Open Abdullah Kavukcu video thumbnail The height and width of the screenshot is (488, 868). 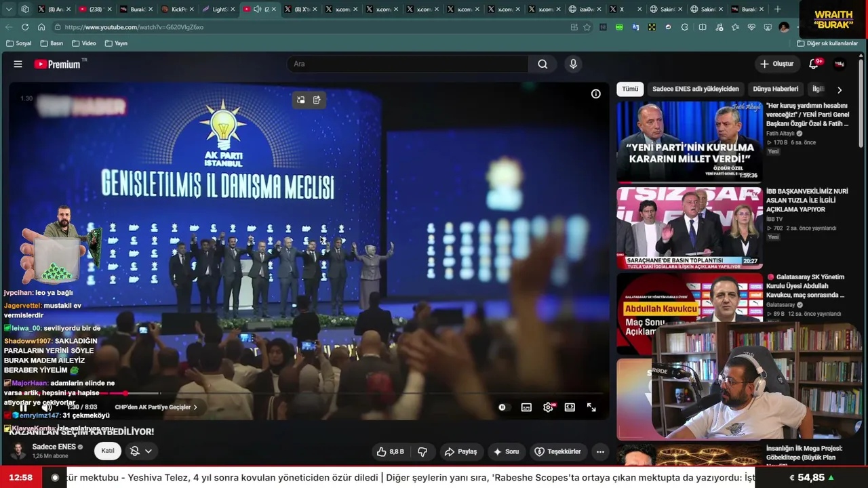click(689, 314)
